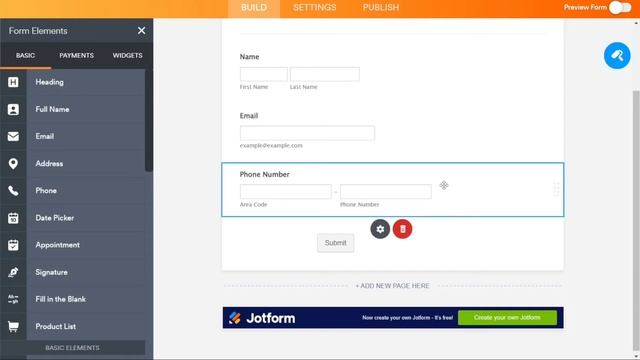Add the Address element label
This screenshot has width=640, height=360.
coord(49,164)
